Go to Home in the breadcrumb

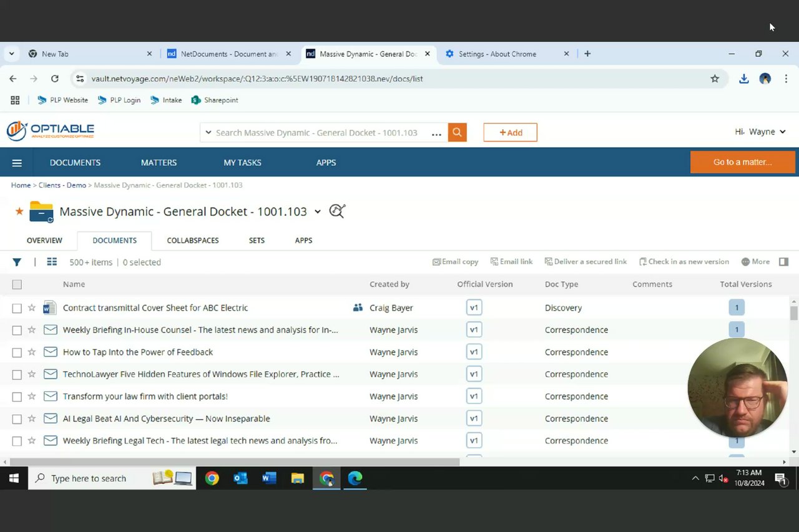coord(21,185)
